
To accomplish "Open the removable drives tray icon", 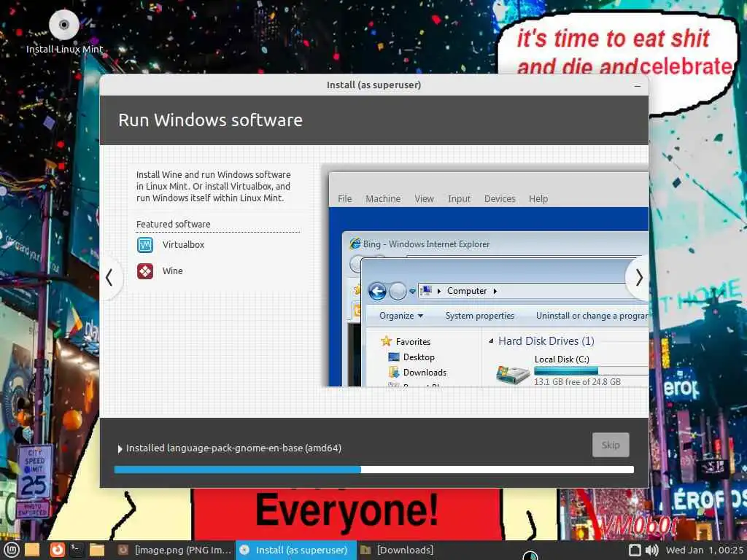I will [x=635, y=550].
